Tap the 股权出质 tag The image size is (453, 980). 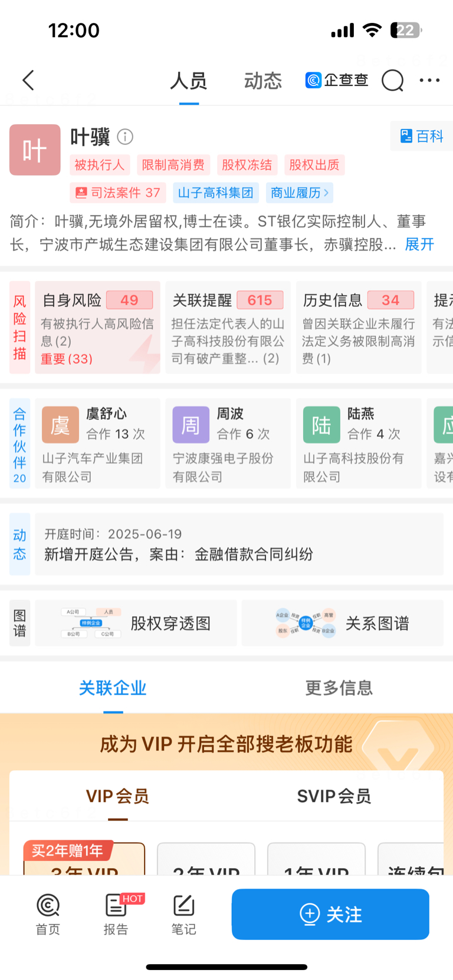tap(314, 165)
